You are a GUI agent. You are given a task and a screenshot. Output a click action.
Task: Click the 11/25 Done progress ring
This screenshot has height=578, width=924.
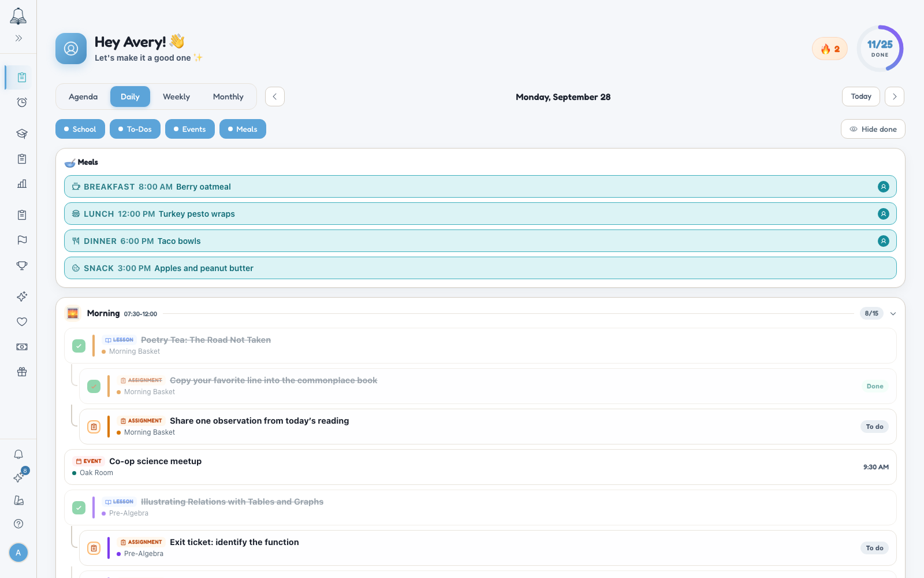pyautogui.click(x=880, y=49)
